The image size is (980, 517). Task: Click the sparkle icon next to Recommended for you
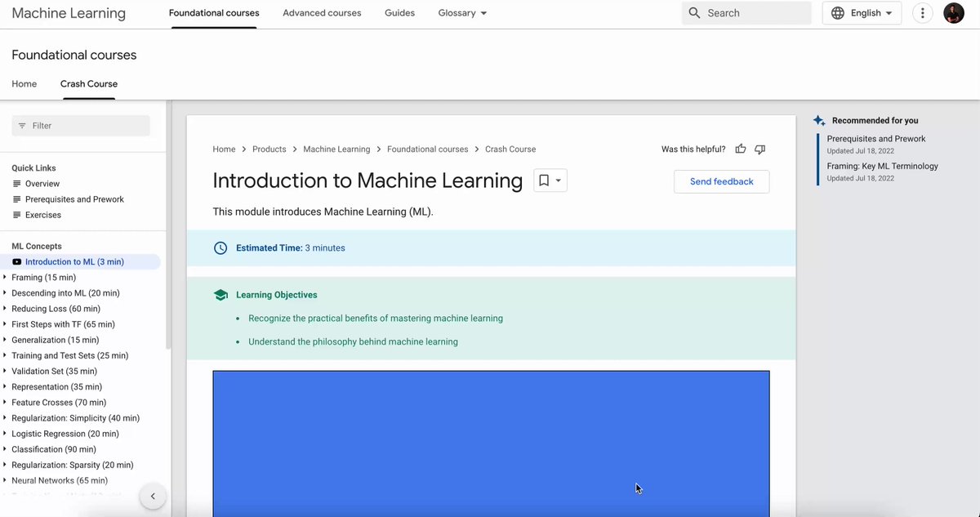point(818,119)
